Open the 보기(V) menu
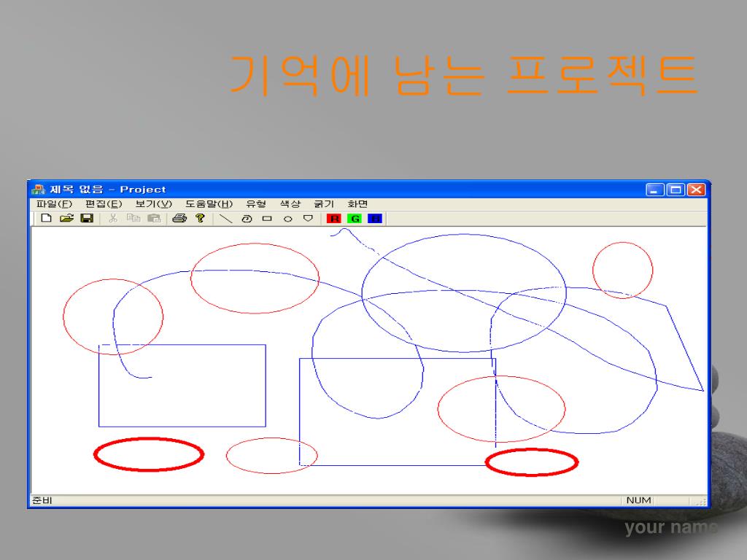 [x=153, y=204]
